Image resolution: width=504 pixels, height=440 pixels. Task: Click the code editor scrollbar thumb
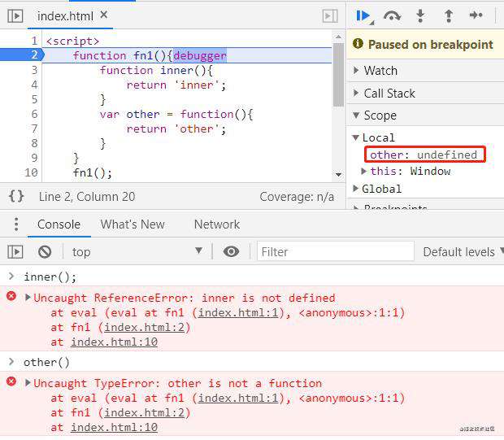click(x=338, y=75)
